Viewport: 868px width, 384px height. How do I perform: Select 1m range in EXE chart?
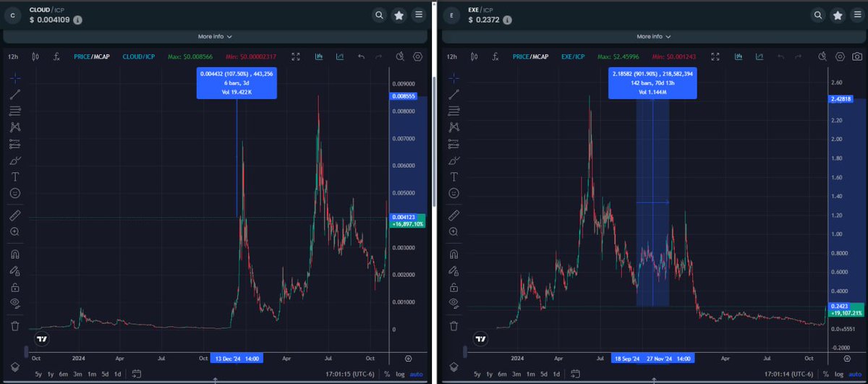(531, 374)
